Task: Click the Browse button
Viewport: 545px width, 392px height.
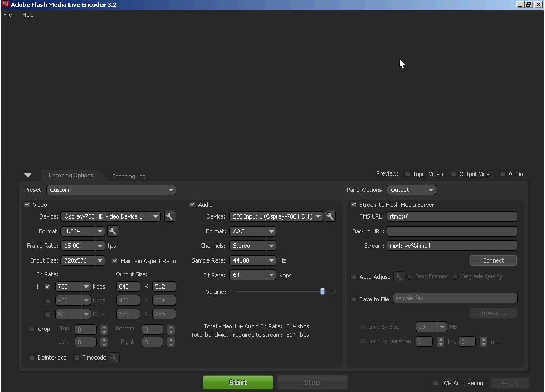Action: click(x=493, y=313)
